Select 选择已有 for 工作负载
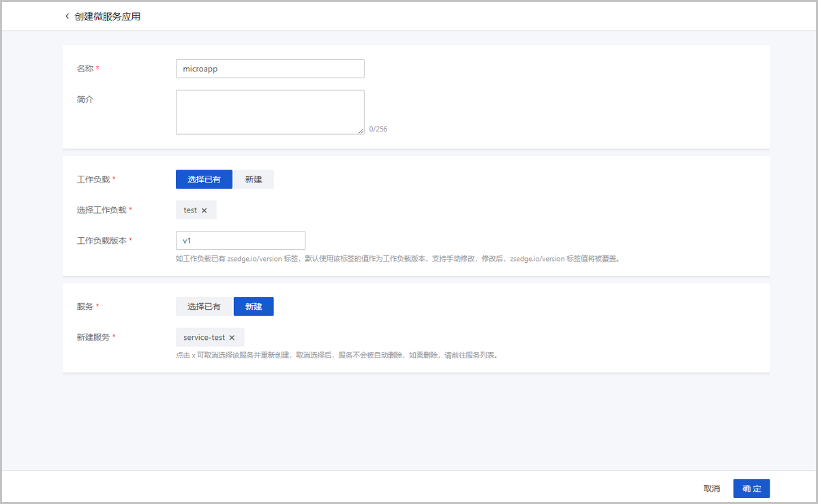The image size is (818, 504). (204, 179)
